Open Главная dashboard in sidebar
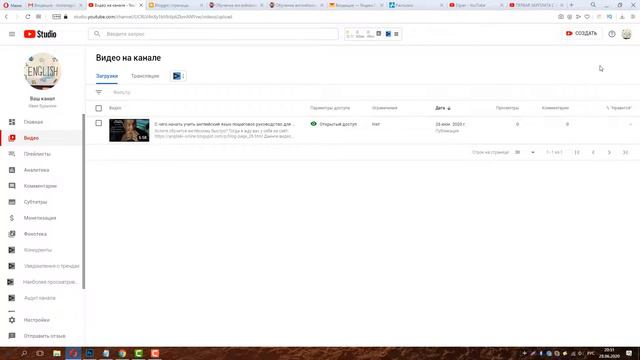640x360 pixels. pyautogui.click(x=41, y=122)
